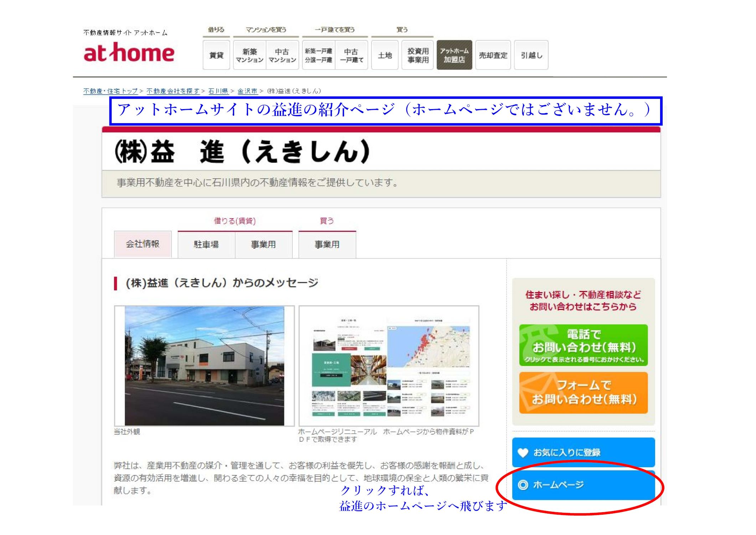The width and height of the screenshot is (756, 535).
Task: Click the 土地 navigation button
Action: tap(385, 55)
